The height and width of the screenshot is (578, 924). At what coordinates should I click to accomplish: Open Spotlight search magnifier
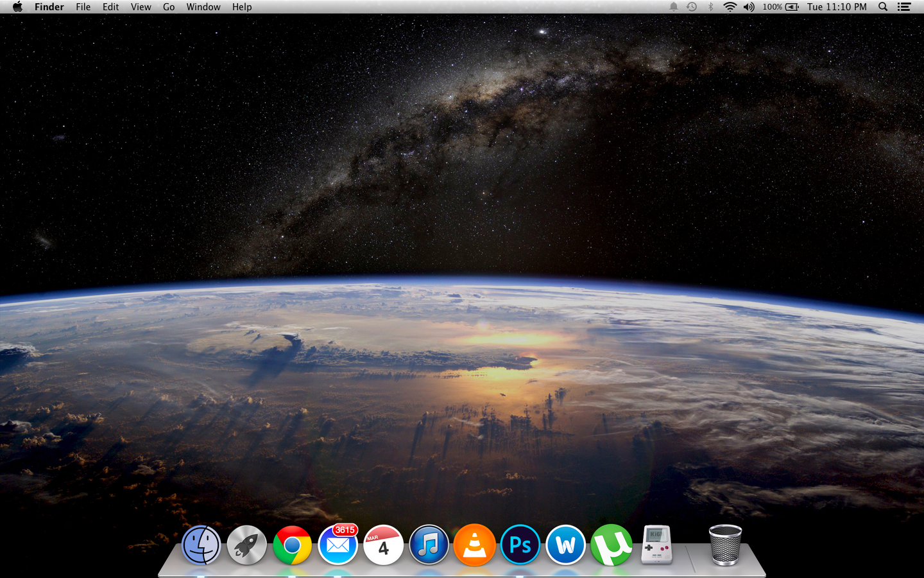pyautogui.click(x=884, y=7)
